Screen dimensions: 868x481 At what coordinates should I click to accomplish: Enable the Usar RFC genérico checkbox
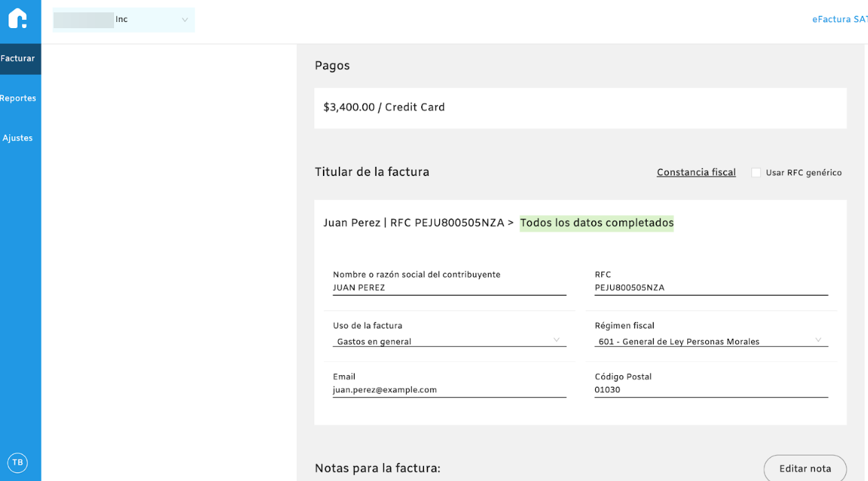point(756,172)
